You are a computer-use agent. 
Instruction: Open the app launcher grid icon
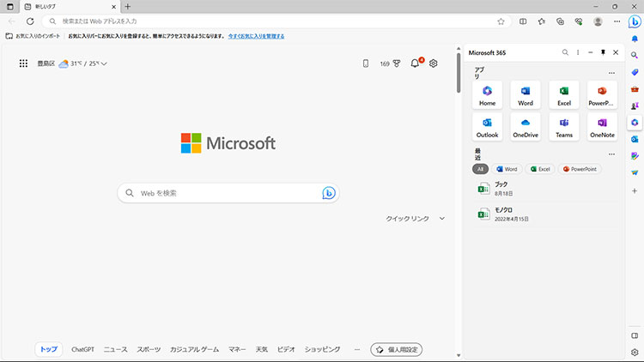(23, 63)
